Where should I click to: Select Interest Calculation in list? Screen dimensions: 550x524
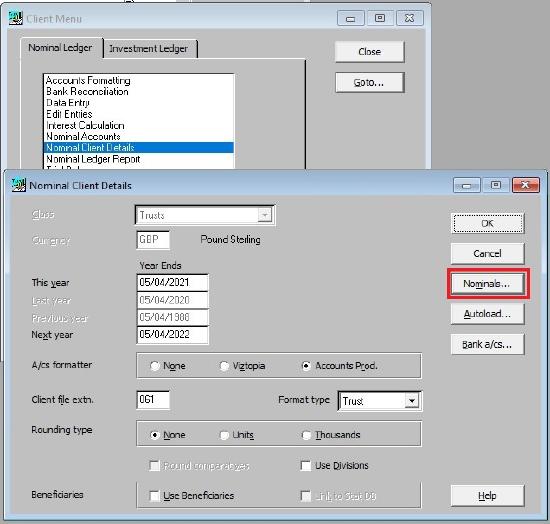pyautogui.click(x=139, y=125)
